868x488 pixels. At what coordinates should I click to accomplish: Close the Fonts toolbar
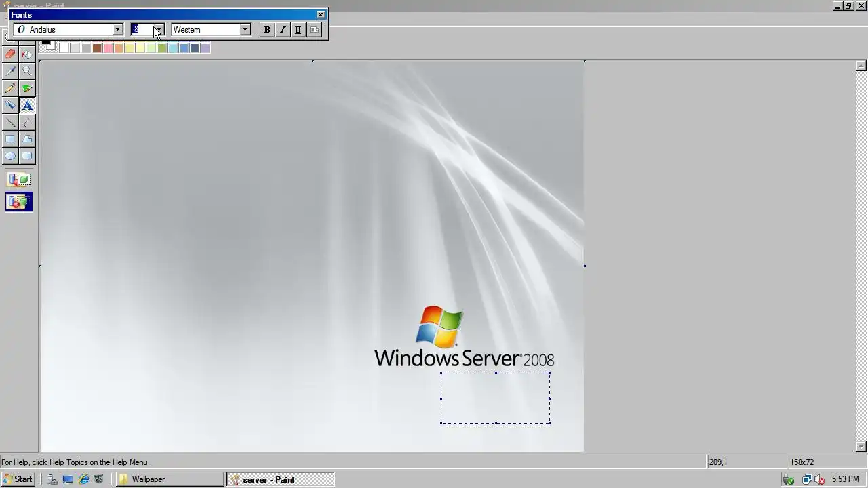pyautogui.click(x=321, y=14)
